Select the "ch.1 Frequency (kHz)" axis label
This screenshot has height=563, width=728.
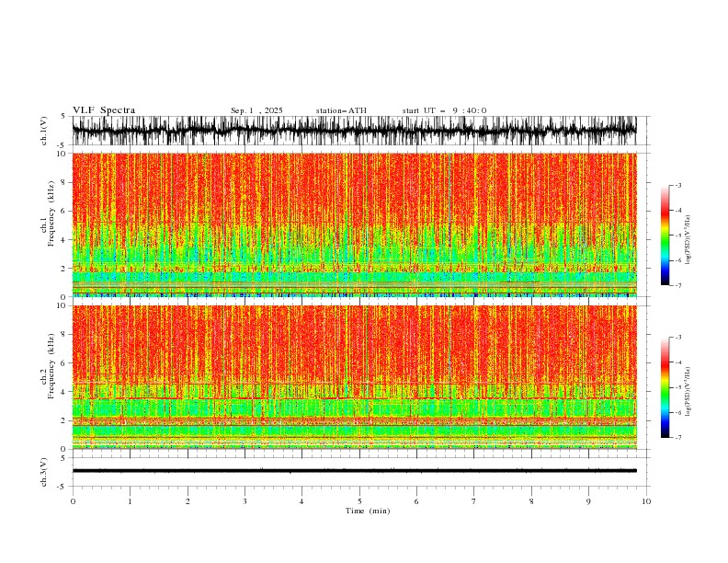click(48, 212)
